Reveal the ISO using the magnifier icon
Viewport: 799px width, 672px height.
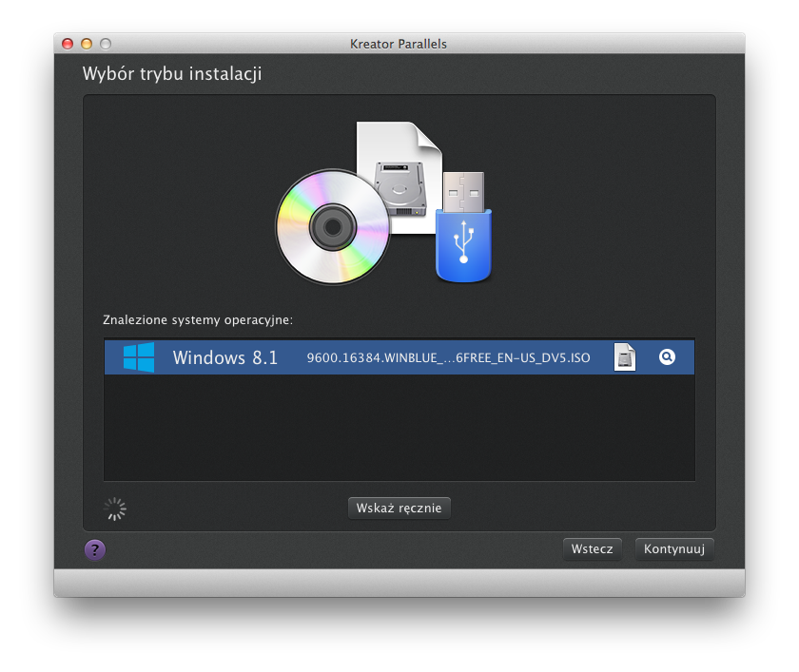click(667, 357)
